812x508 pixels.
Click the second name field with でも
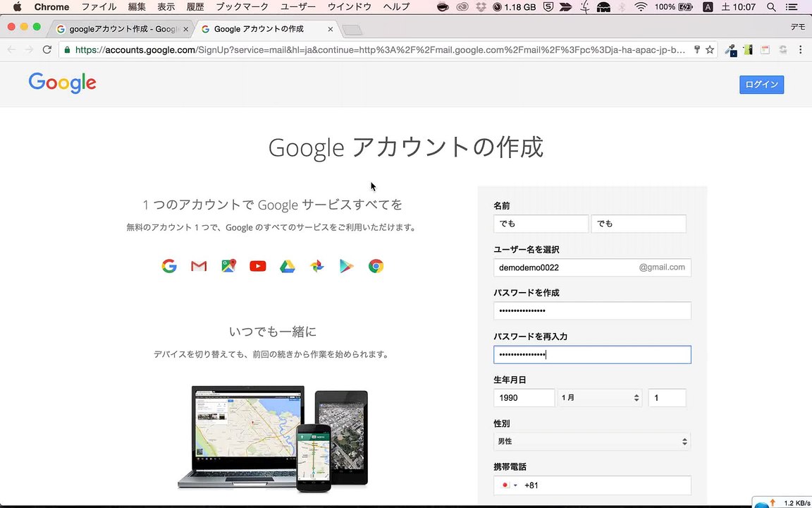pos(639,224)
